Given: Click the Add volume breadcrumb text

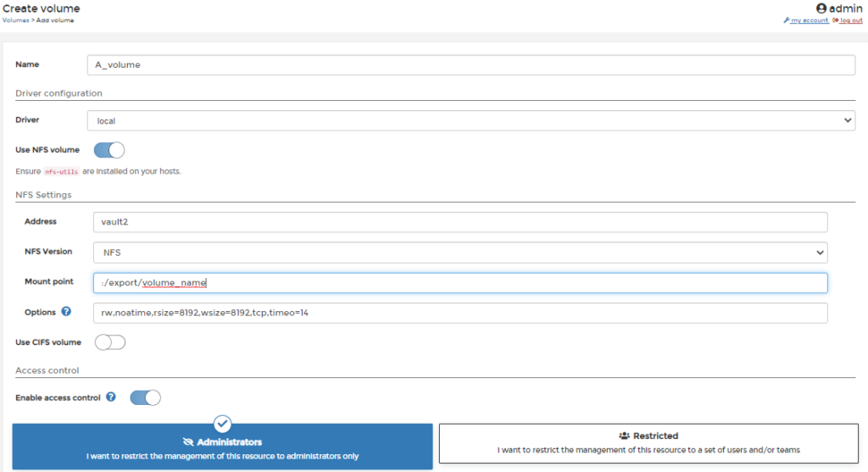Looking at the screenshot, I should (x=55, y=20).
